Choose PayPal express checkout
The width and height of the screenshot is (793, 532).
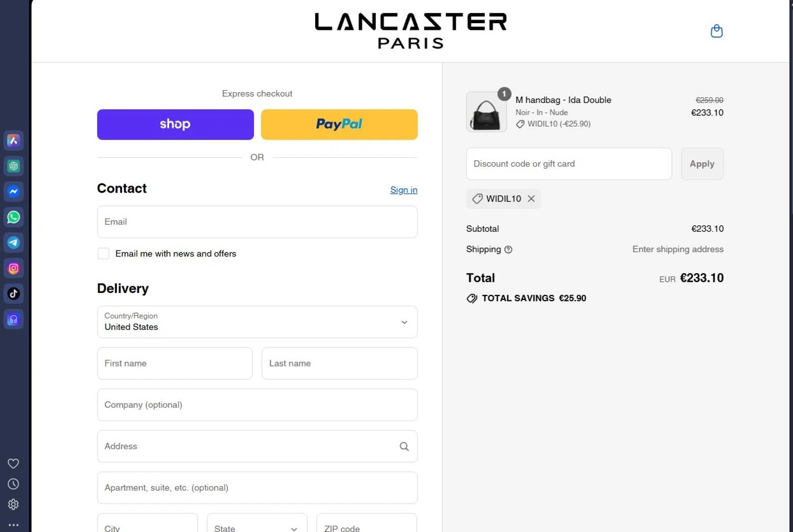(x=339, y=125)
